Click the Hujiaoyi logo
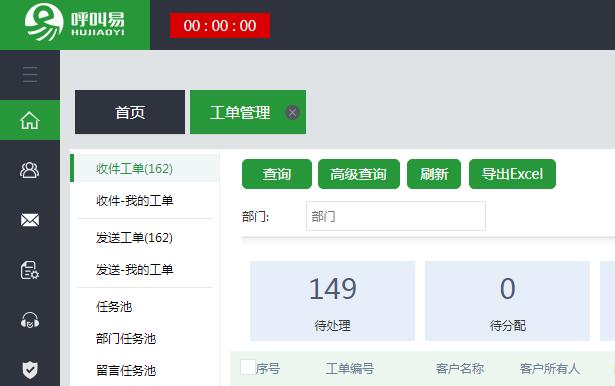 [75, 22]
